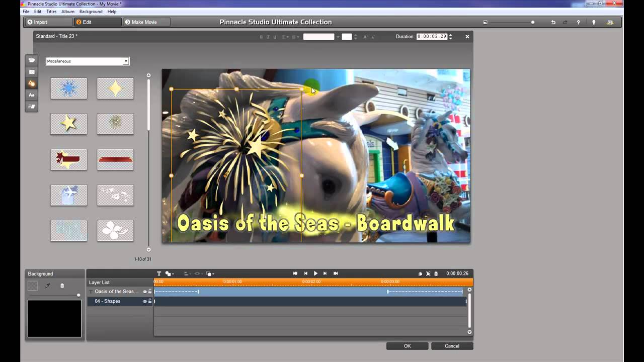Toggle lock on Oasis of the Seas layer
The height and width of the screenshot is (362, 644).
click(150, 292)
